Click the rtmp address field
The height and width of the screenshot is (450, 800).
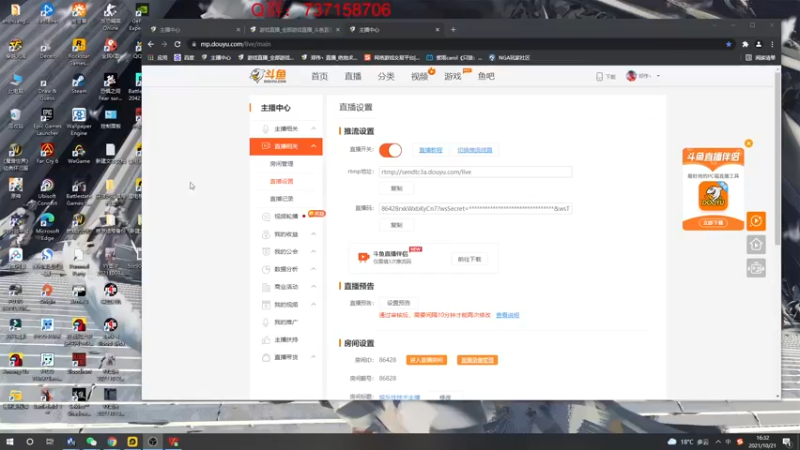pos(476,172)
